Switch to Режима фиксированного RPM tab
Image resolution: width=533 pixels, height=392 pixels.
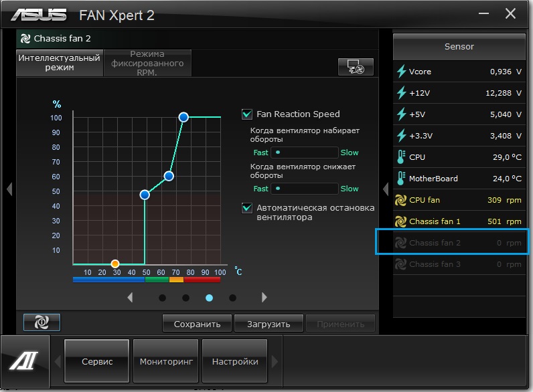click(147, 63)
